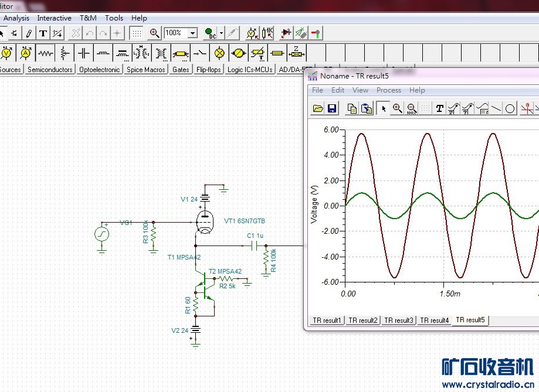
Task: Place a capacitor component
Action: click(x=83, y=53)
